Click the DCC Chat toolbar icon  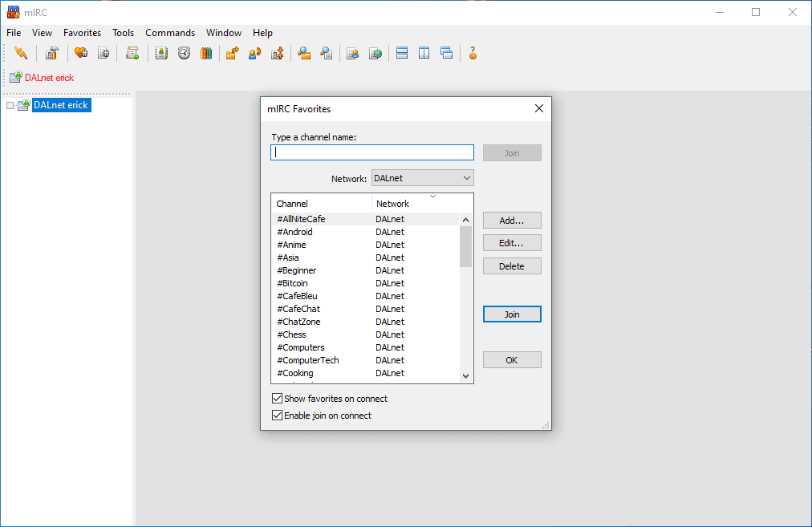tap(255, 53)
